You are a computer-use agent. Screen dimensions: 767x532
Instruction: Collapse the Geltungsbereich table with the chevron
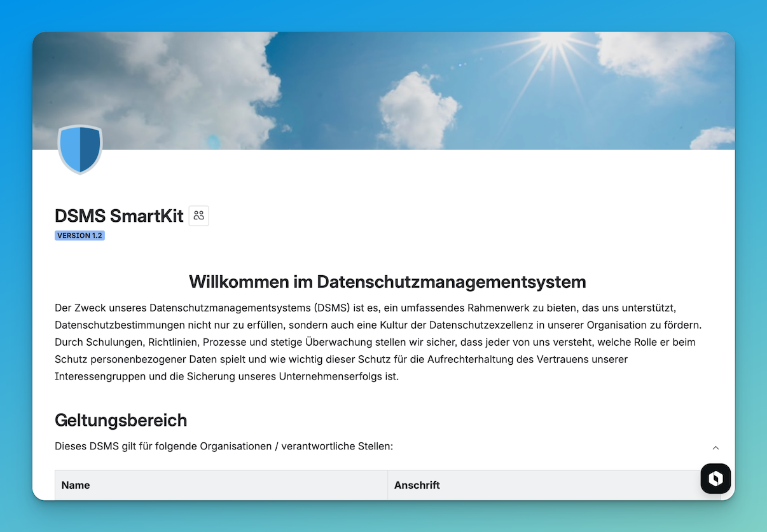click(x=715, y=447)
